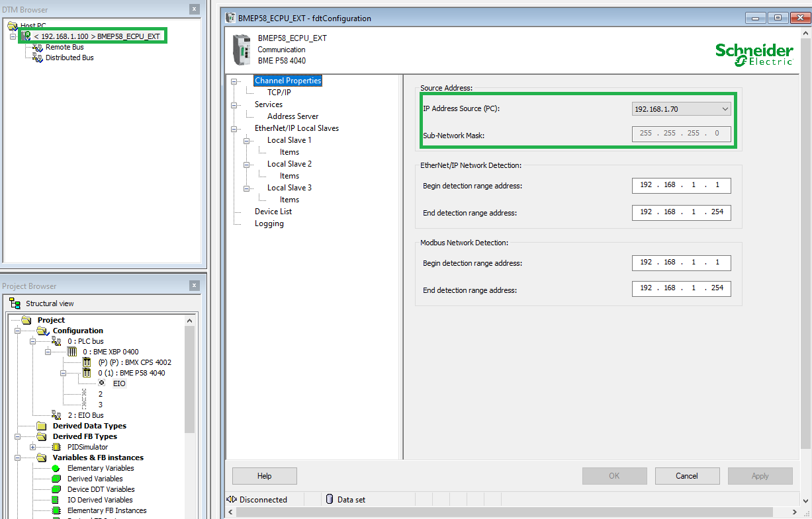The width and height of the screenshot is (812, 519).
Task: Click the Sub-Network Mask field
Action: pyautogui.click(x=681, y=134)
